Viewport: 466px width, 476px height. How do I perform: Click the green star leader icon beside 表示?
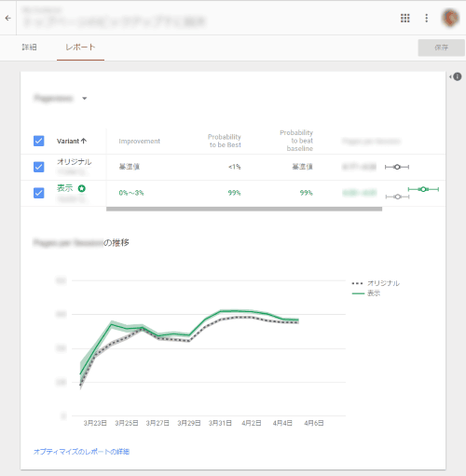pyautogui.click(x=82, y=188)
